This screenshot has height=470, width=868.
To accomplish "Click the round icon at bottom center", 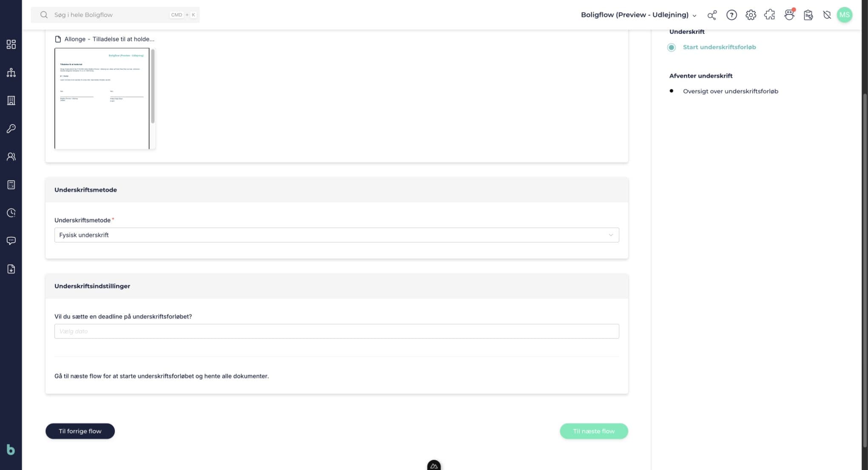I will [434, 465].
